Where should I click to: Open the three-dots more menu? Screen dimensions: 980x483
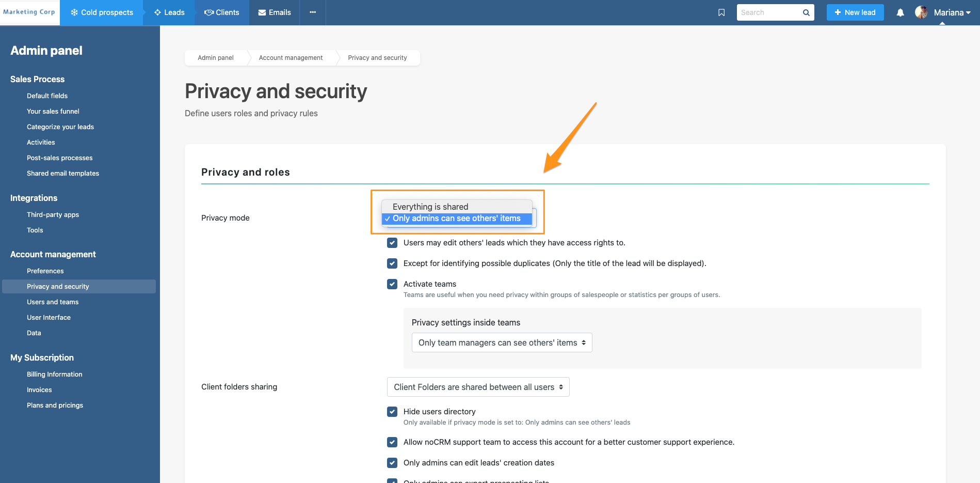313,12
